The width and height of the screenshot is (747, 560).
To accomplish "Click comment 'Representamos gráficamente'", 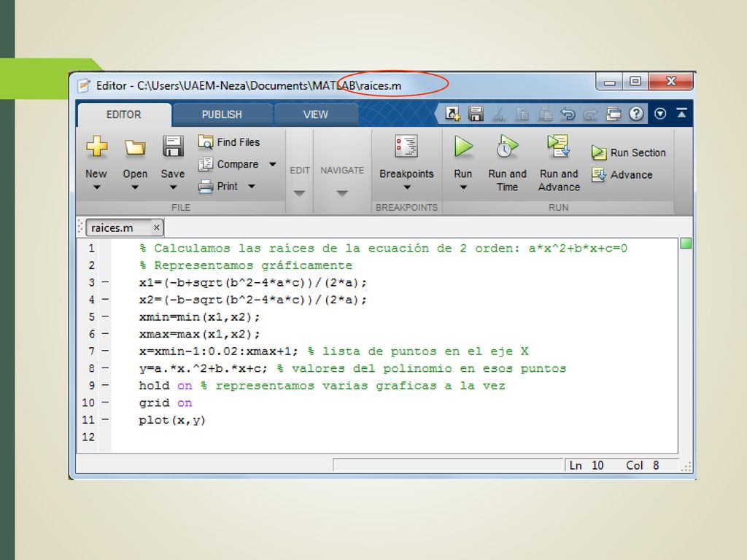I will [x=253, y=265].
